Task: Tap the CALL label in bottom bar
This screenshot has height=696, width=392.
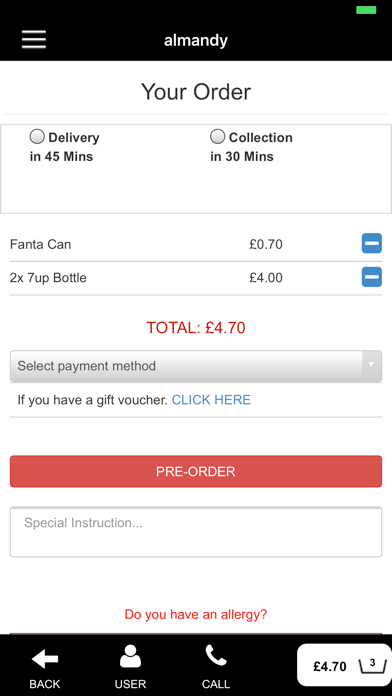Action: [216, 684]
